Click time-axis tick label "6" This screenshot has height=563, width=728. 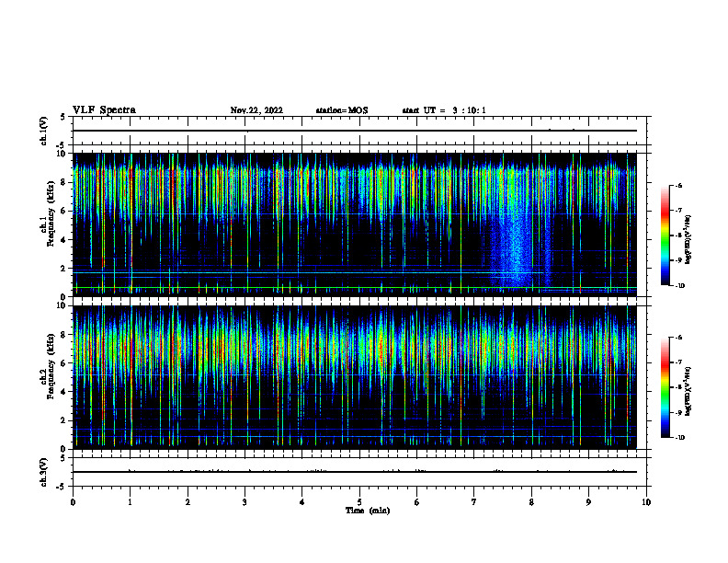[416, 502]
